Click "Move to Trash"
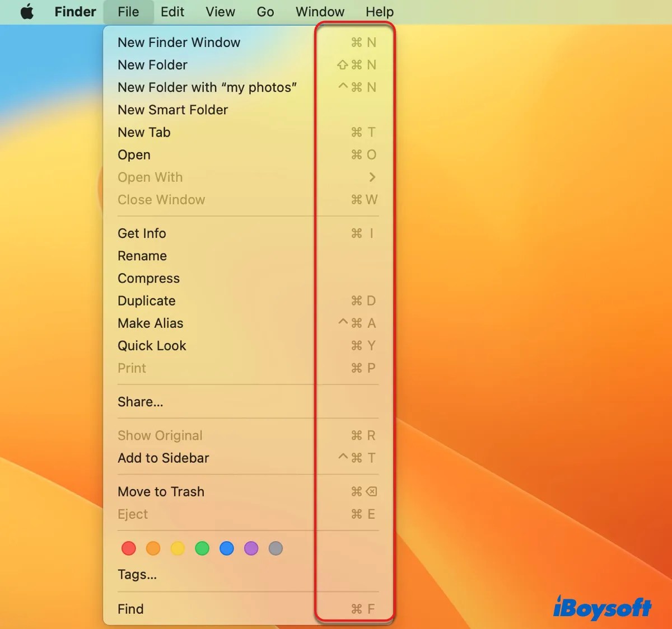This screenshot has height=629, width=672. coord(161,491)
